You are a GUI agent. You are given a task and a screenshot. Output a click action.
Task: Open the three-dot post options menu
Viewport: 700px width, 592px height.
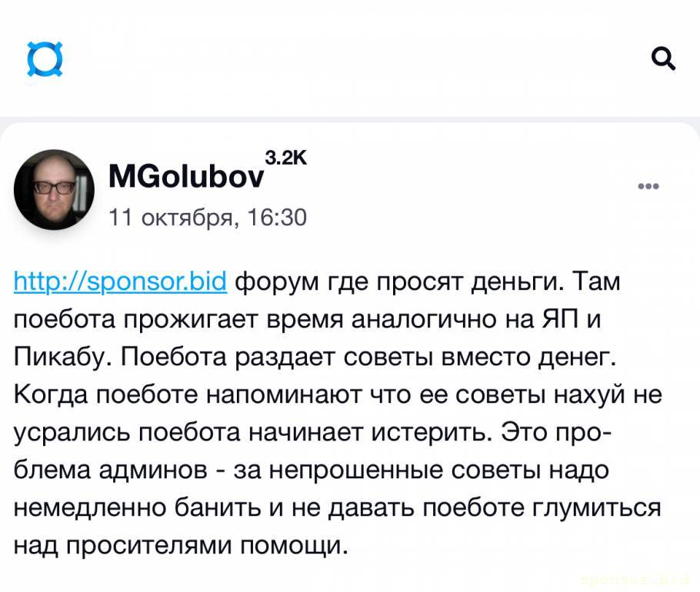click(x=648, y=186)
